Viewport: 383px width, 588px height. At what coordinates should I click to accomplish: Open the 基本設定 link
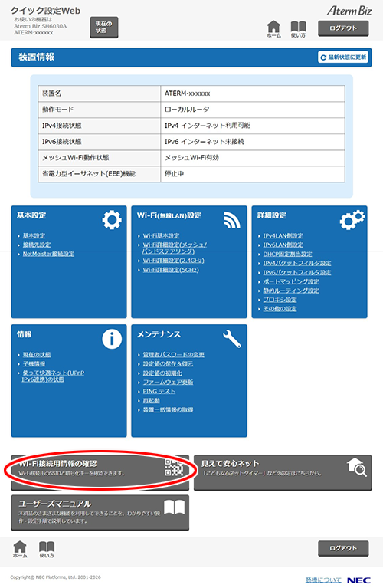coord(34,235)
